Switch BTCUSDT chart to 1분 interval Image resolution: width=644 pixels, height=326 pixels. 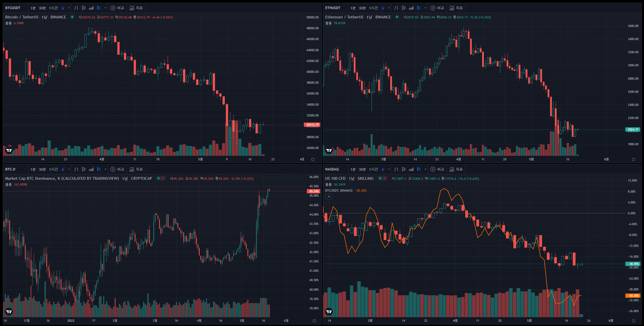coord(33,8)
